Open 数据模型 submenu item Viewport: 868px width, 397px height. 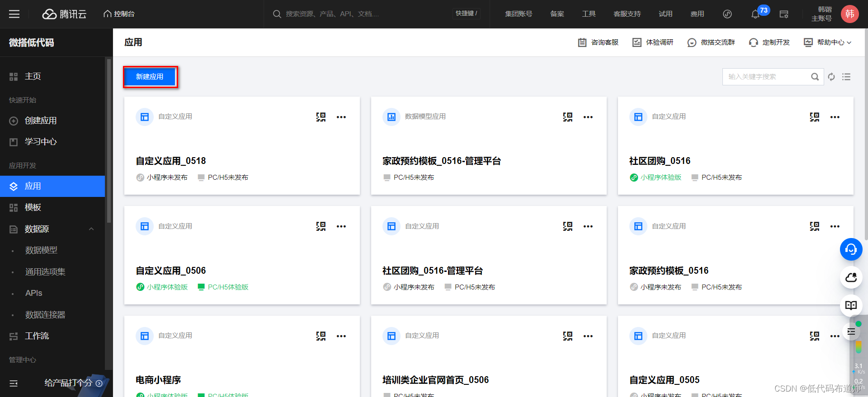[41, 250]
